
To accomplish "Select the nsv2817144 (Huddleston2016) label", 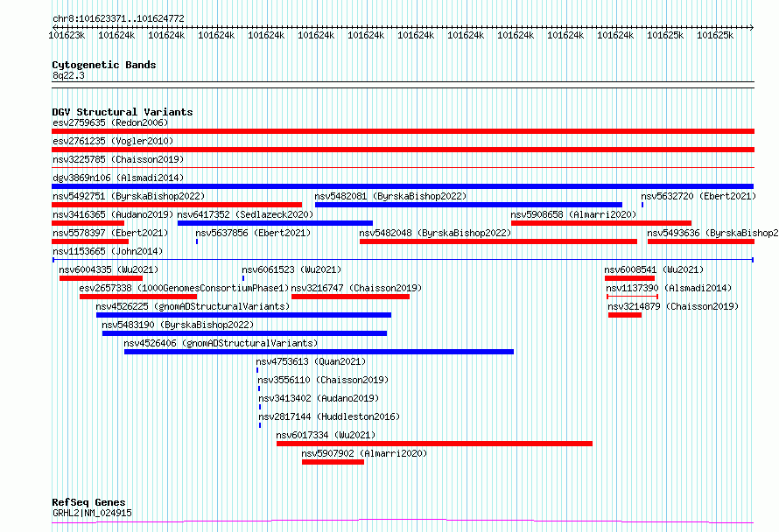I will (329, 416).
